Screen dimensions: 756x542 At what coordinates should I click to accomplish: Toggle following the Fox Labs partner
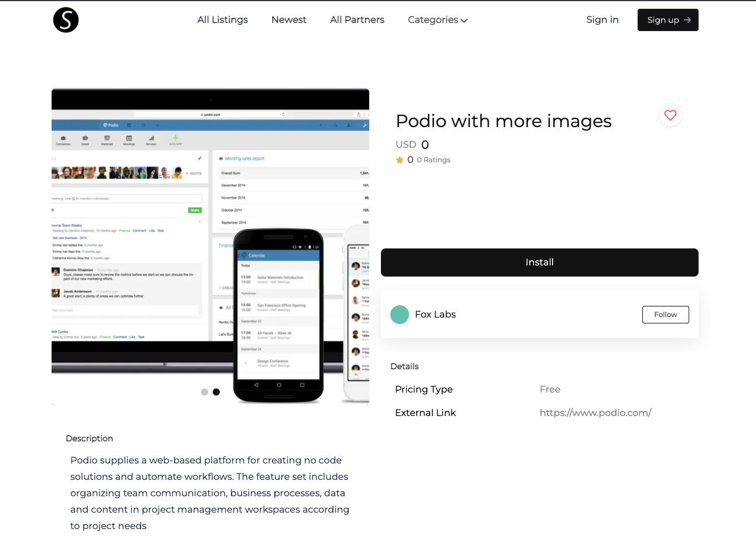coord(665,314)
